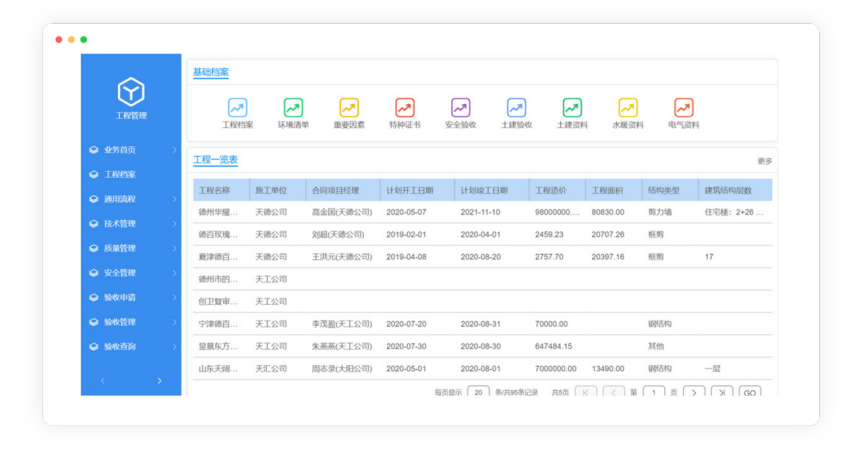Screen dimensions: 863x452
Task: Sort by the 计划开工日期 column header
Action: pos(410,190)
